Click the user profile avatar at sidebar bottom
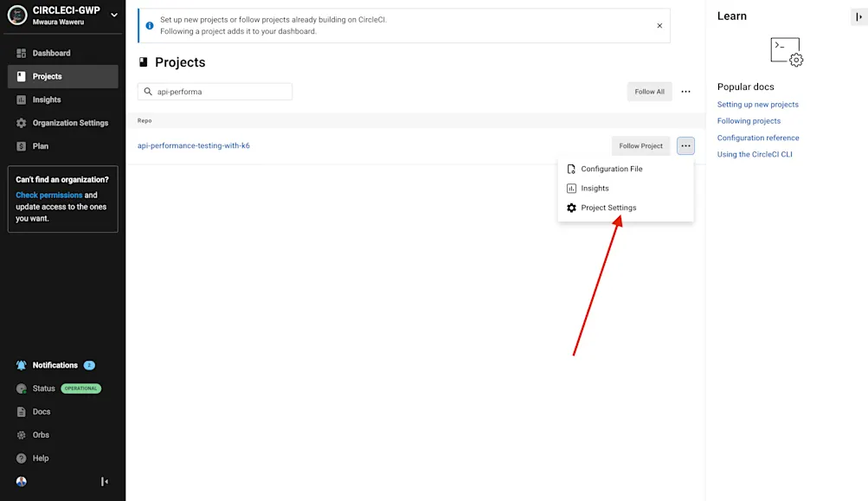Screen dimensions: 868x501 coord(21,482)
